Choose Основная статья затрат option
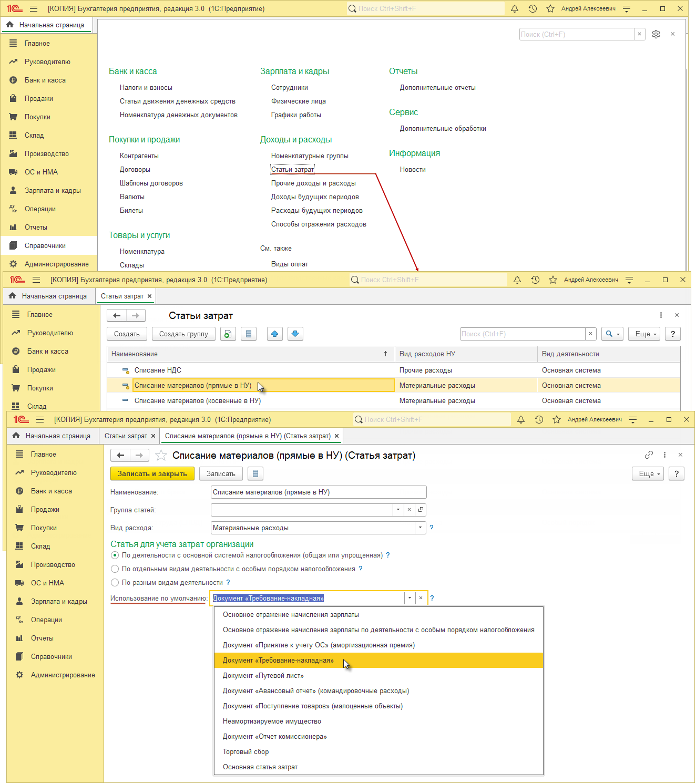 pos(378,767)
